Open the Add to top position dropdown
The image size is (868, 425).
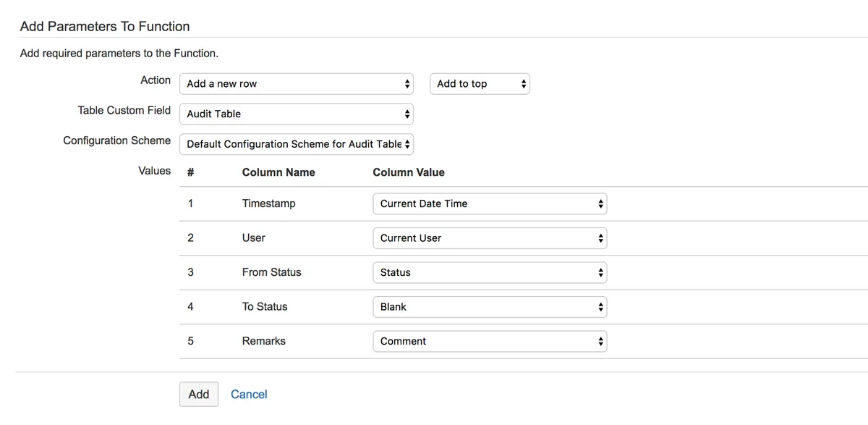(480, 84)
